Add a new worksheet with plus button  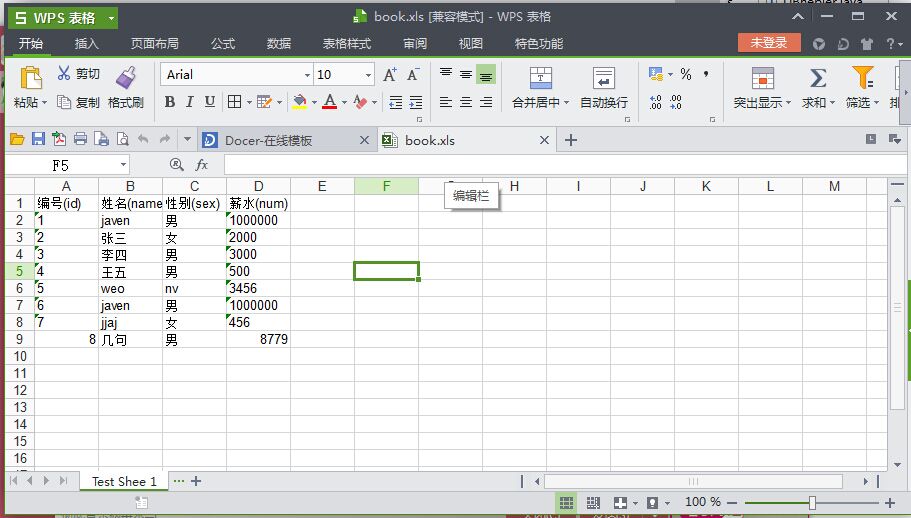pyautogui.click(x=196, y=481)
